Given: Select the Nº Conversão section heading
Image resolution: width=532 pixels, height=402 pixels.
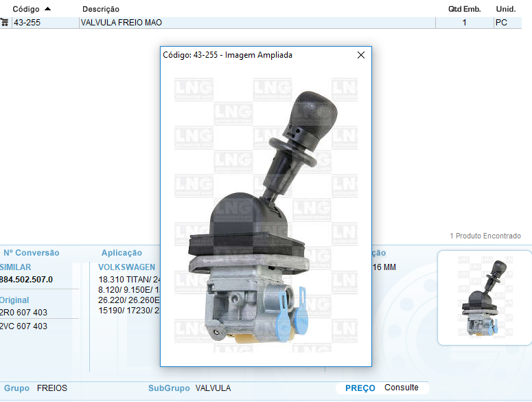Looking at the screenshot, I should (32, 253).
